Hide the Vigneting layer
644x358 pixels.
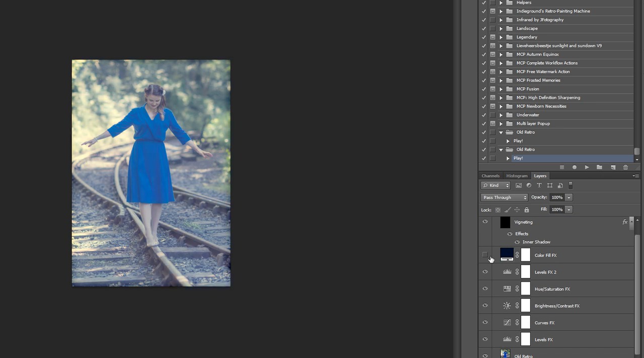point(485,222)
